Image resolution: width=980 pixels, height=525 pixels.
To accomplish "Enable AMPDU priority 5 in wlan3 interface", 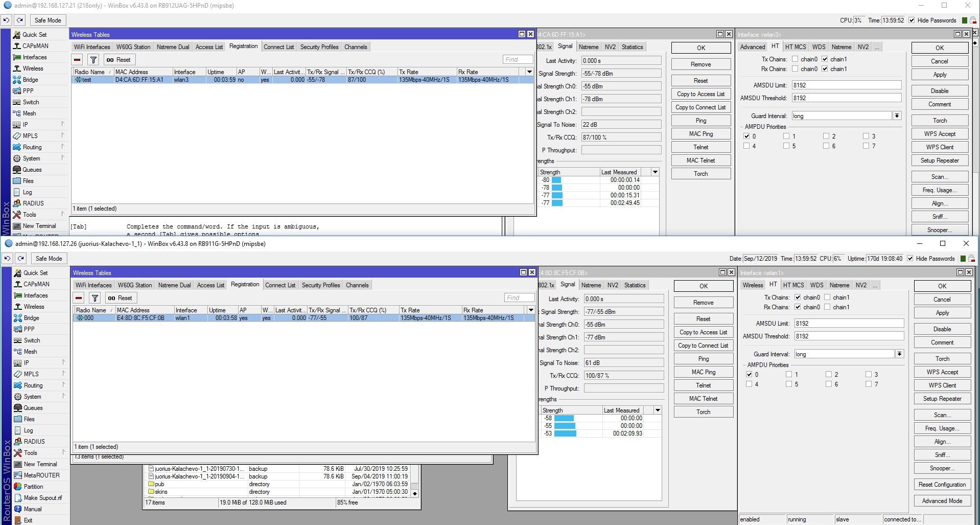I will [x=786, y=146].
